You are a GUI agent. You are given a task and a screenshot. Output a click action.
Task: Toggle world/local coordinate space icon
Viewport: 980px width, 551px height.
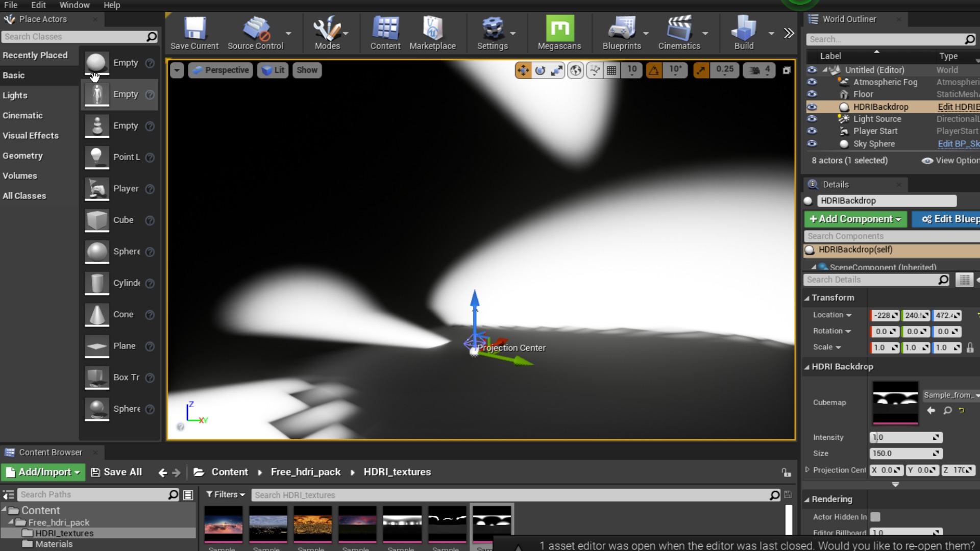tap(576, 70)
